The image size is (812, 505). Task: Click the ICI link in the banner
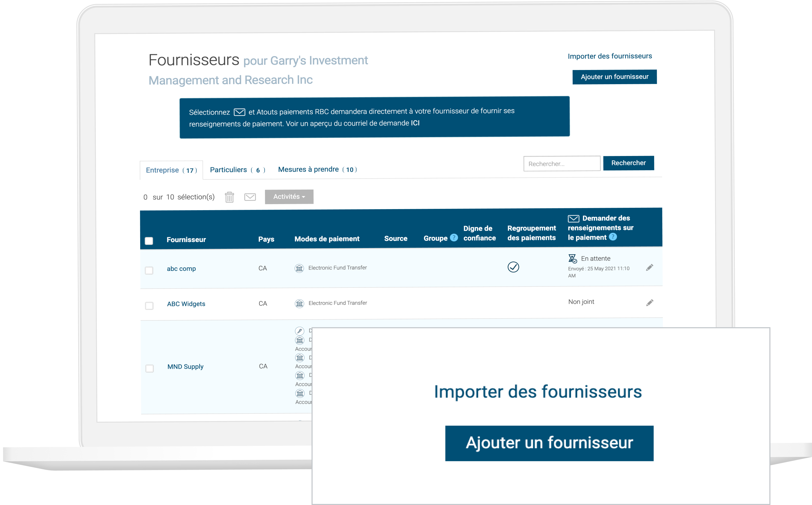point(415,123)
